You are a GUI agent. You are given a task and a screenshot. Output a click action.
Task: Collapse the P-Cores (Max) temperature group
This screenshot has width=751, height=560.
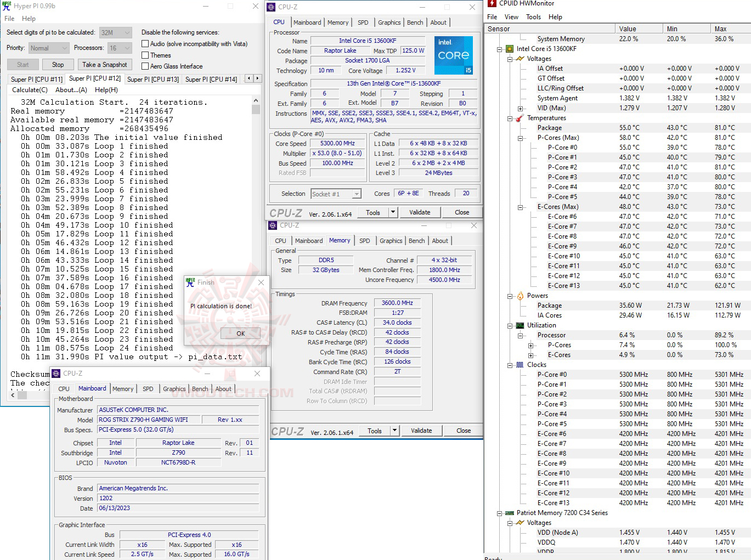point(520,138)
